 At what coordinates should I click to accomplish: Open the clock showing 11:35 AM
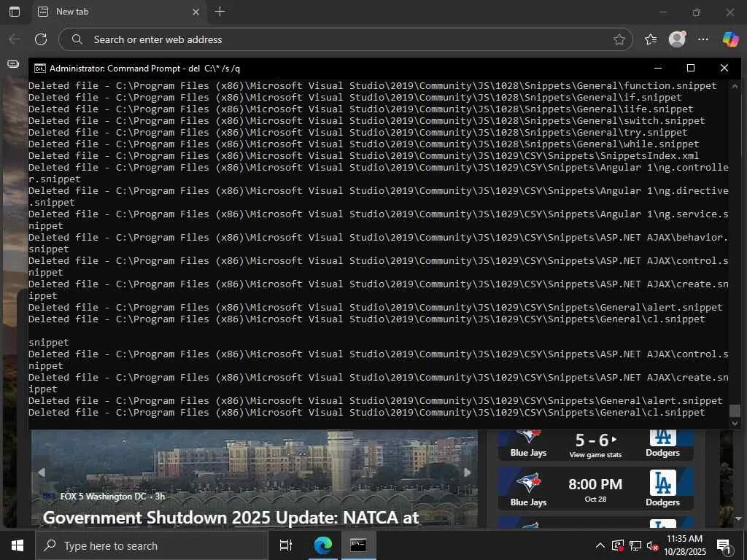(x=684, y=545)
